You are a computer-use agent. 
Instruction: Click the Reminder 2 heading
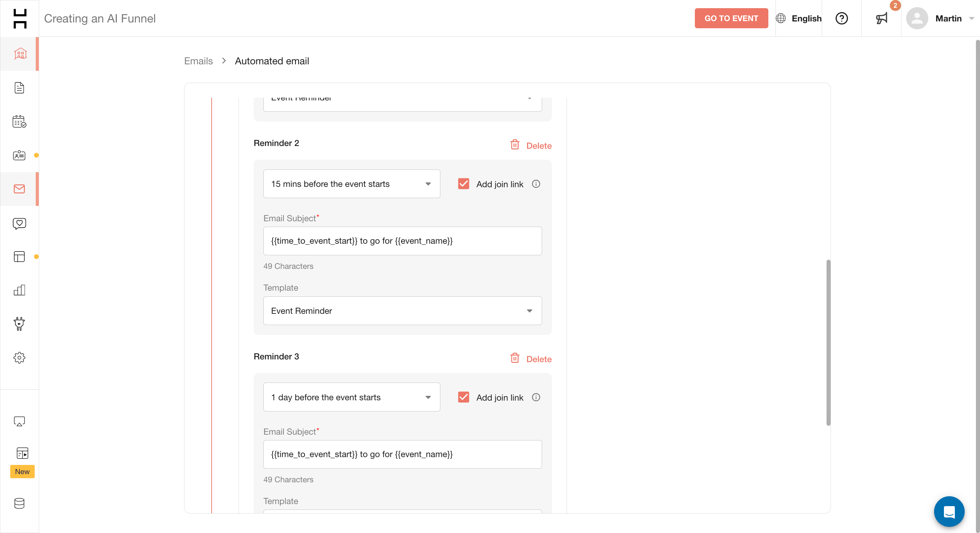click(x=276, y=143)
